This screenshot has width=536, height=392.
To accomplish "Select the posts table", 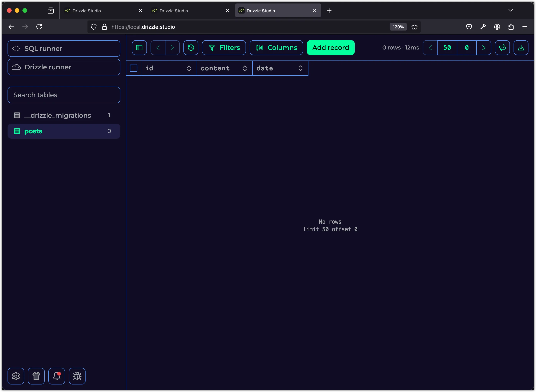I will pos(64,131).
